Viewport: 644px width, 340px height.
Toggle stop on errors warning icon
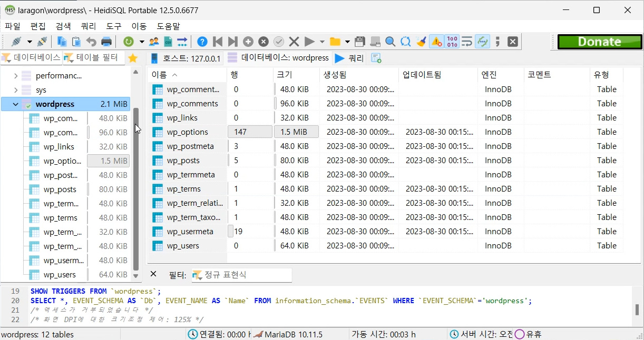click(436, 42)
